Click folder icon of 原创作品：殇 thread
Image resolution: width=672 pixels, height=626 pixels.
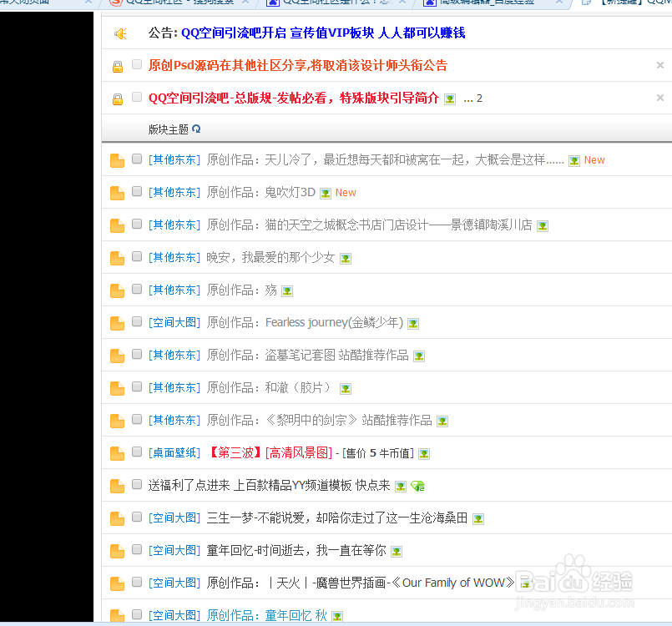[117, 290]
